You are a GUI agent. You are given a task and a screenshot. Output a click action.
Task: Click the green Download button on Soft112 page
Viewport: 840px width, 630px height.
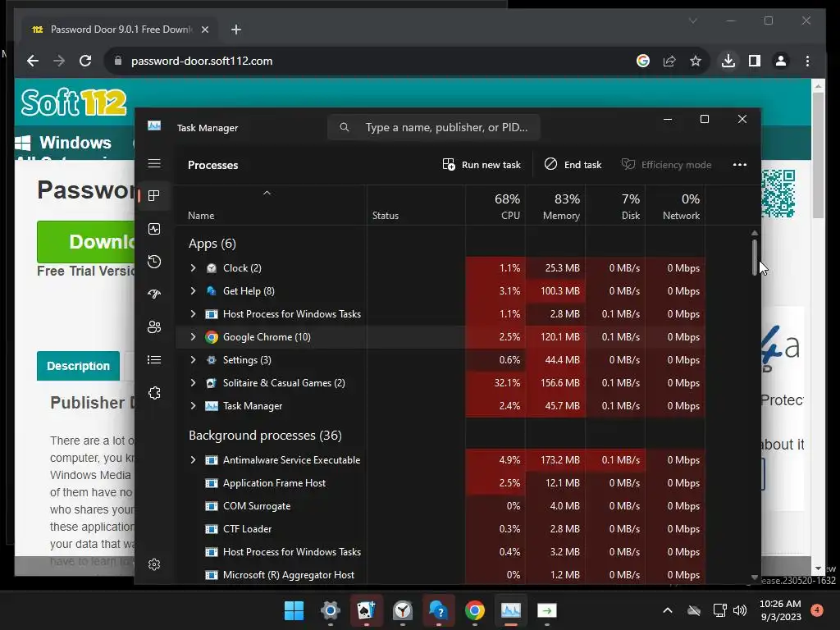tap(85, 242)
